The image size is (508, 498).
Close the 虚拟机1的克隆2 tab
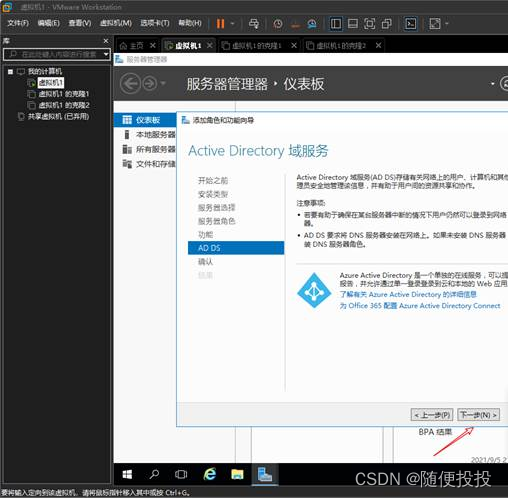coord(378,45)
